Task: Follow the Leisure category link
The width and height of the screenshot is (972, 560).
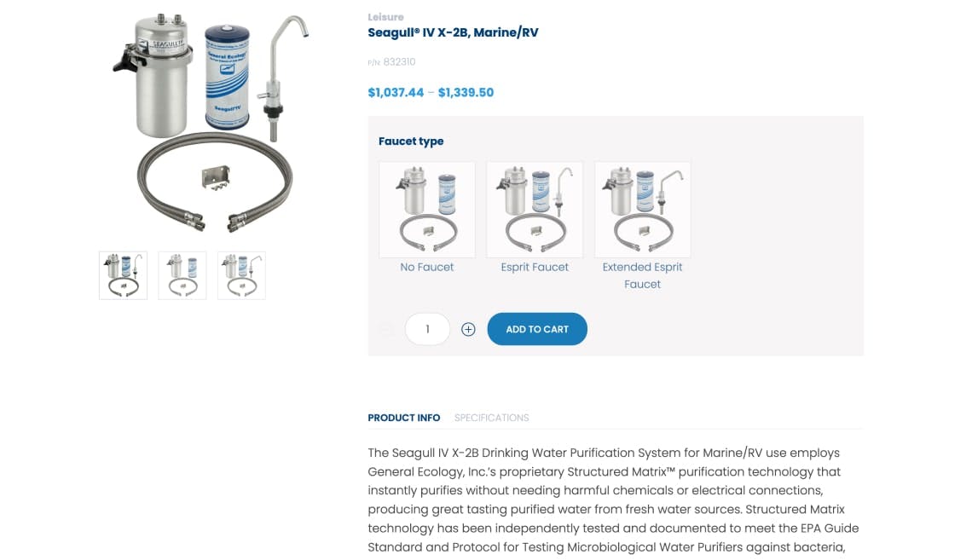Action: (385, 17)
